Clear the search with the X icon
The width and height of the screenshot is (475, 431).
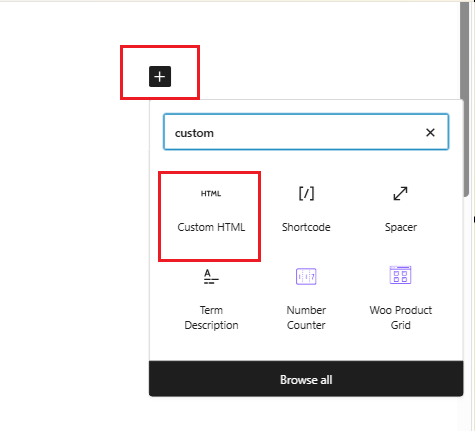tap(430, 132)
